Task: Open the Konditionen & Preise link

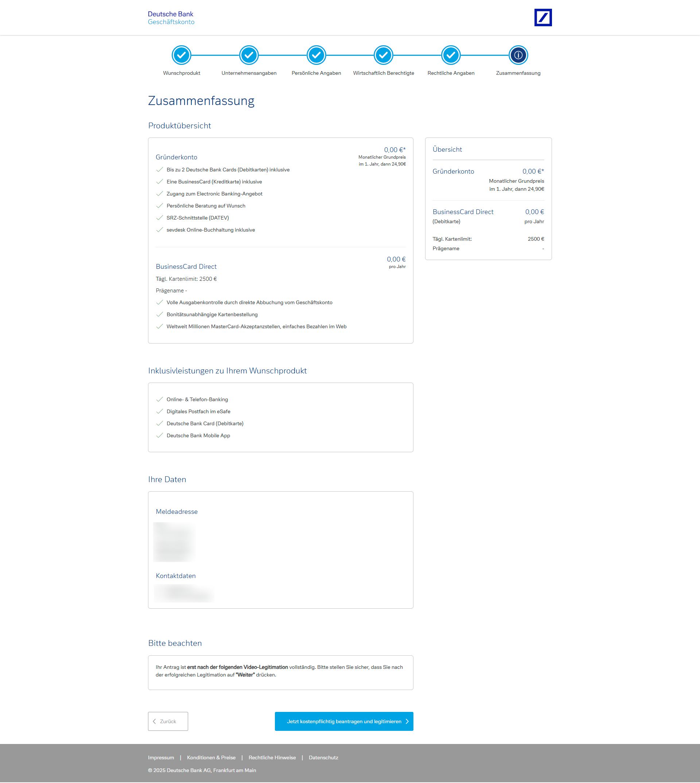Action: [x=211, y=757]
